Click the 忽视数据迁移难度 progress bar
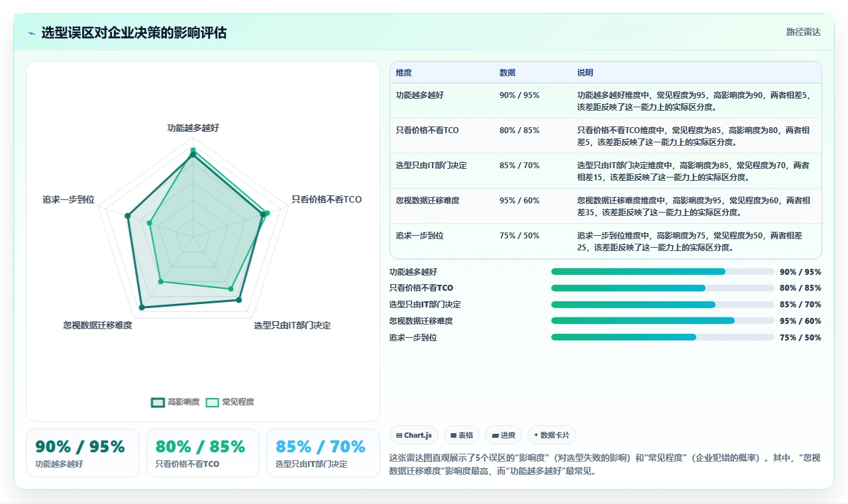848x504 pixels. coord(662,321)
